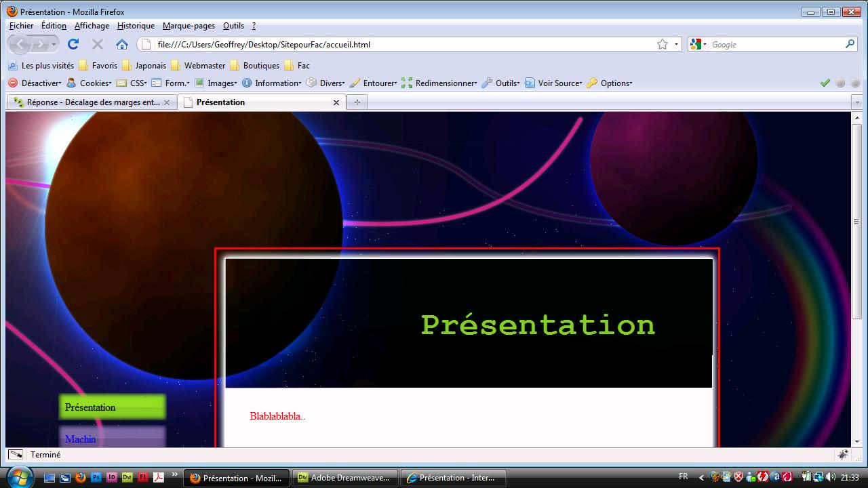Screen dimensions: 868x488
Task: Expand the Redimensionner toolbar menu
Action: tap(439, 83)
